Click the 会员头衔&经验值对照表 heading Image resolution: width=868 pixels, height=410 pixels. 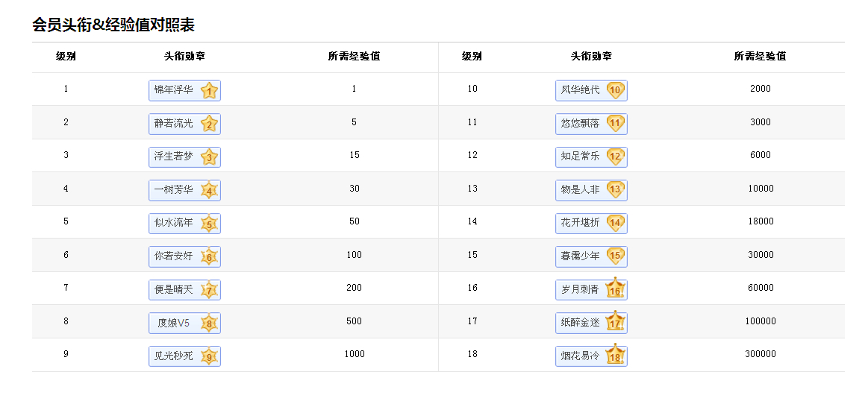(x=113, y=25)
